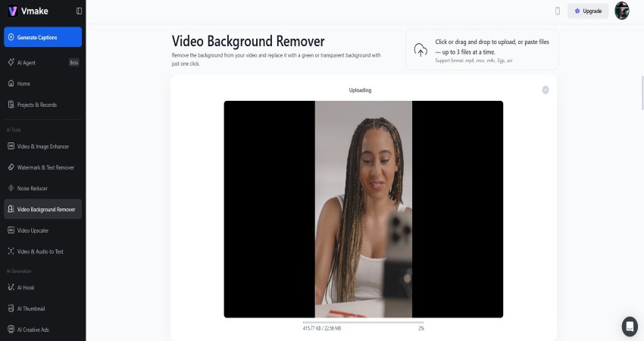Click the Vmake logo icon
644x341 pixels.
click(12, 11)
